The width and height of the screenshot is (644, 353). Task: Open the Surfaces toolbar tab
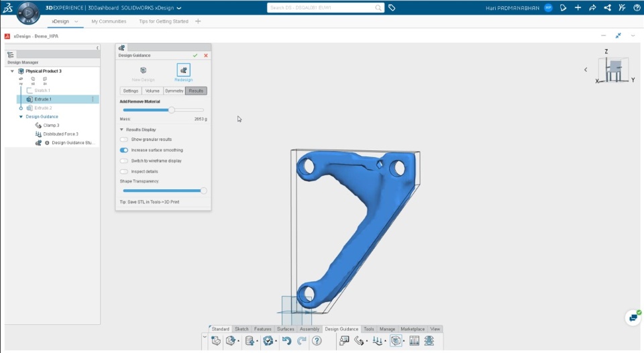286,329
